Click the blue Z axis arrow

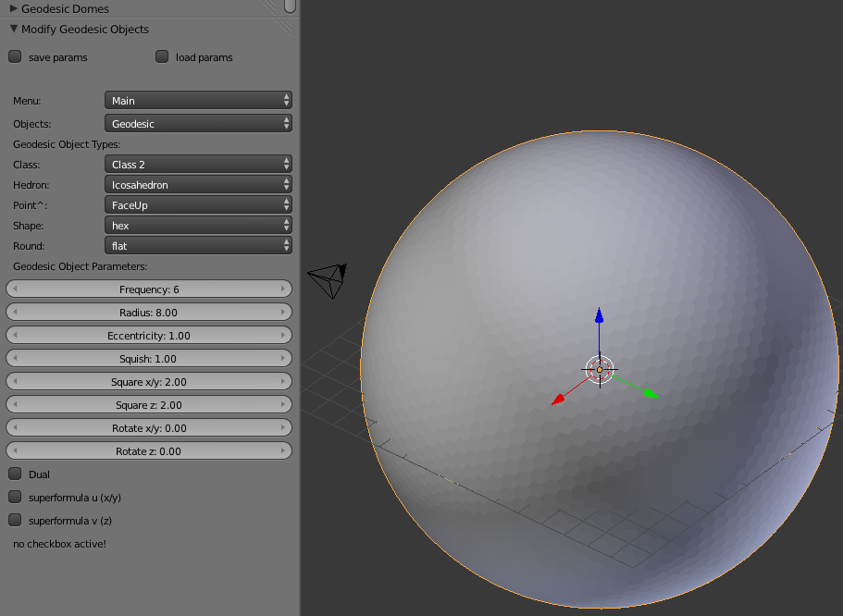(x=599, y=315)
